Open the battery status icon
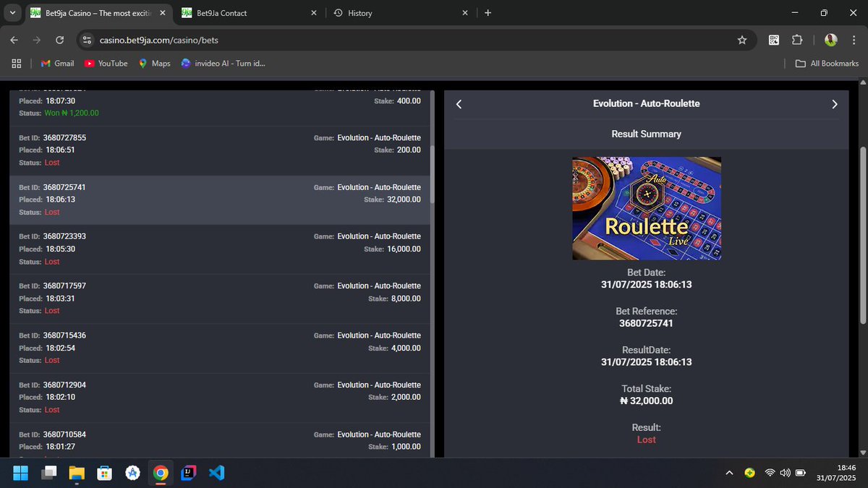The width and height of the screenshot is (868, 488). pyautogui.click(x=801, y=473)
